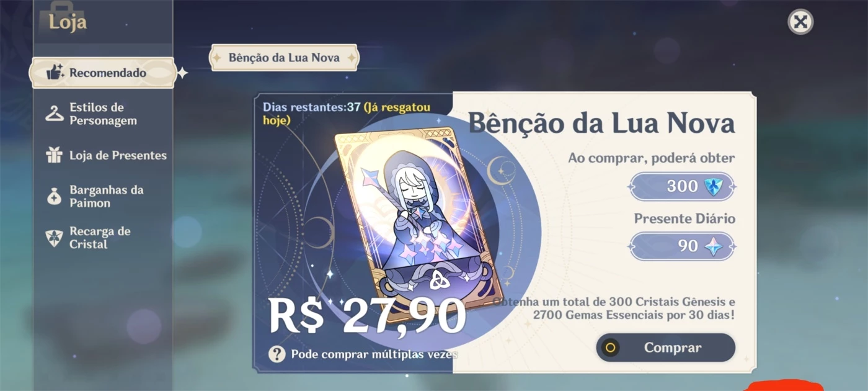This screenshot has height=391, width=868.
Task: Click the thumbs-up Recomendado icon
Action: [x=56, y=72]
